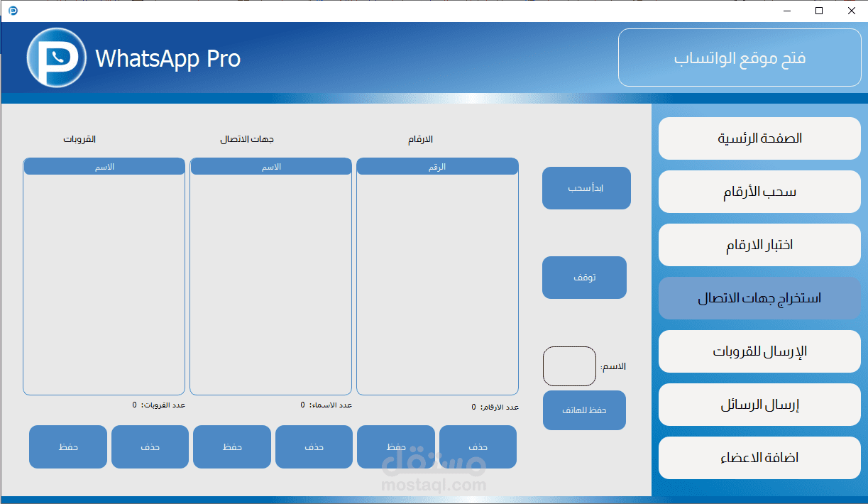The height and width of the screenshot is (504, 868).
Task: Open the "اختبار الارقام" section
Action: point(759,245)
